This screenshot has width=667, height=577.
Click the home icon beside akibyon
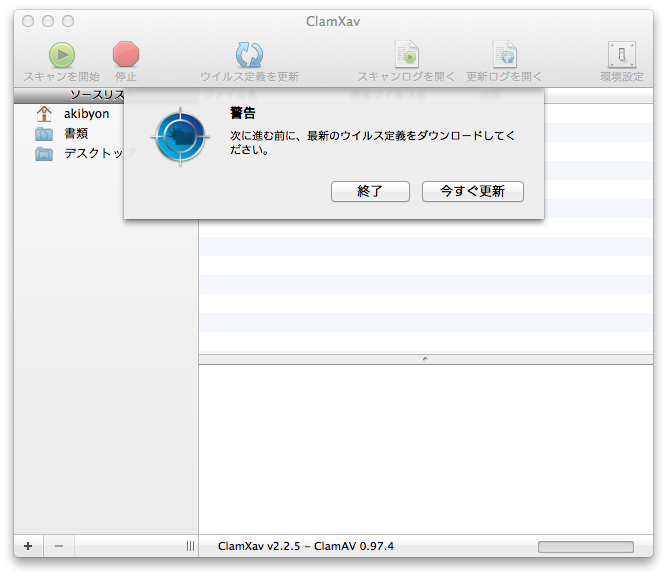44,114
